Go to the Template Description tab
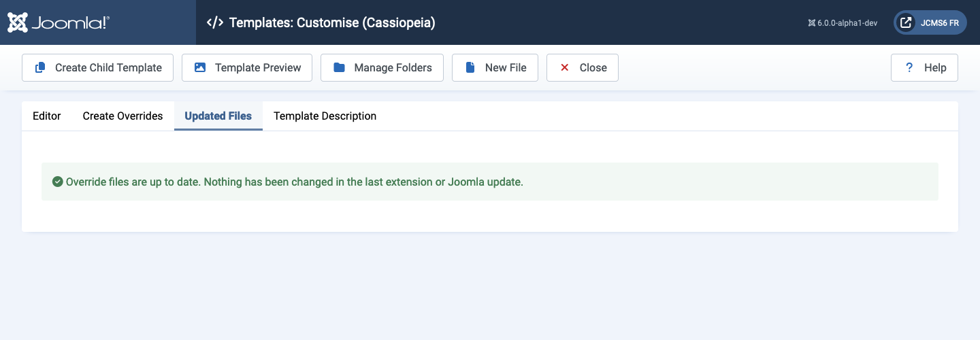 [x=325, y=116]
